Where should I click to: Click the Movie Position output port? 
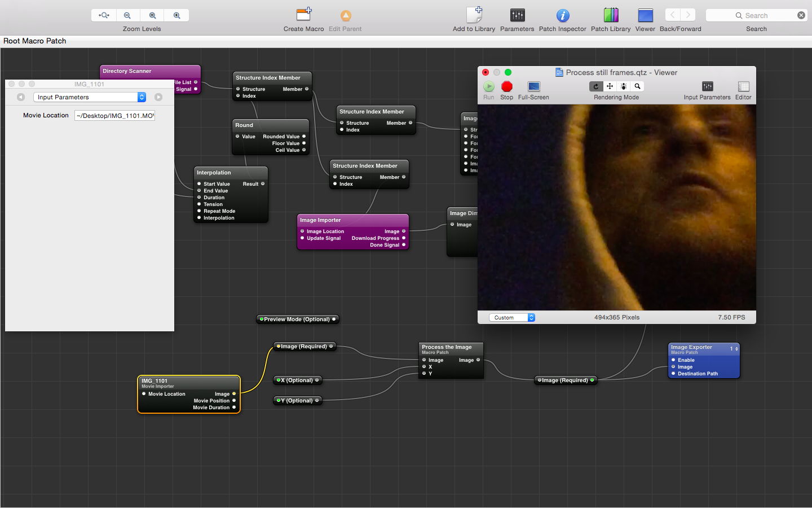234,401
